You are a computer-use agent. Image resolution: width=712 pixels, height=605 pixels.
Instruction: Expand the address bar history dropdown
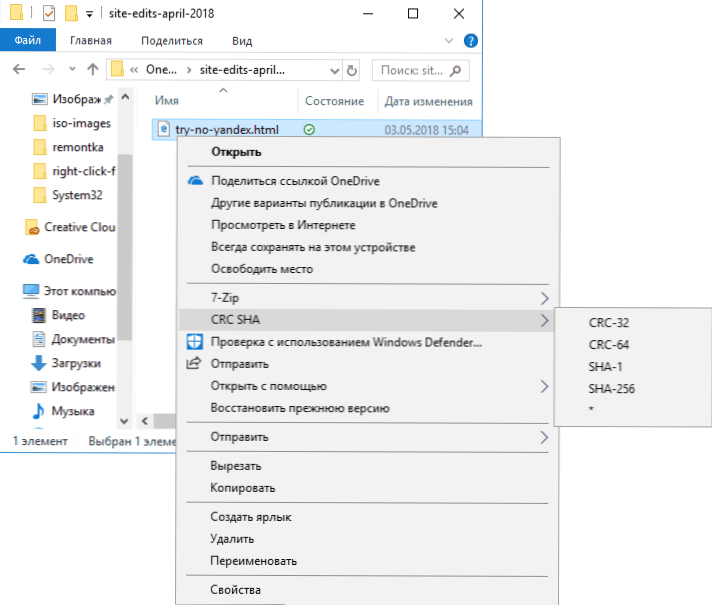(x=335, y=71)
